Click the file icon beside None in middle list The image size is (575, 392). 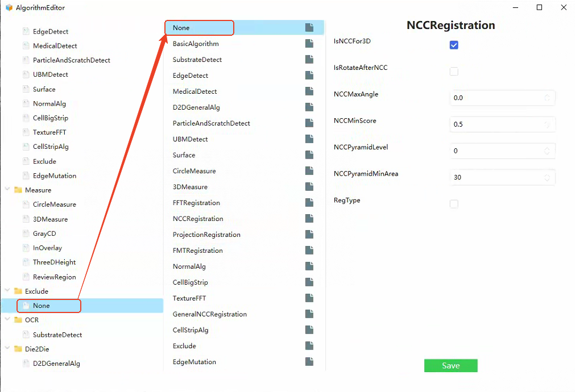point(309,27)
